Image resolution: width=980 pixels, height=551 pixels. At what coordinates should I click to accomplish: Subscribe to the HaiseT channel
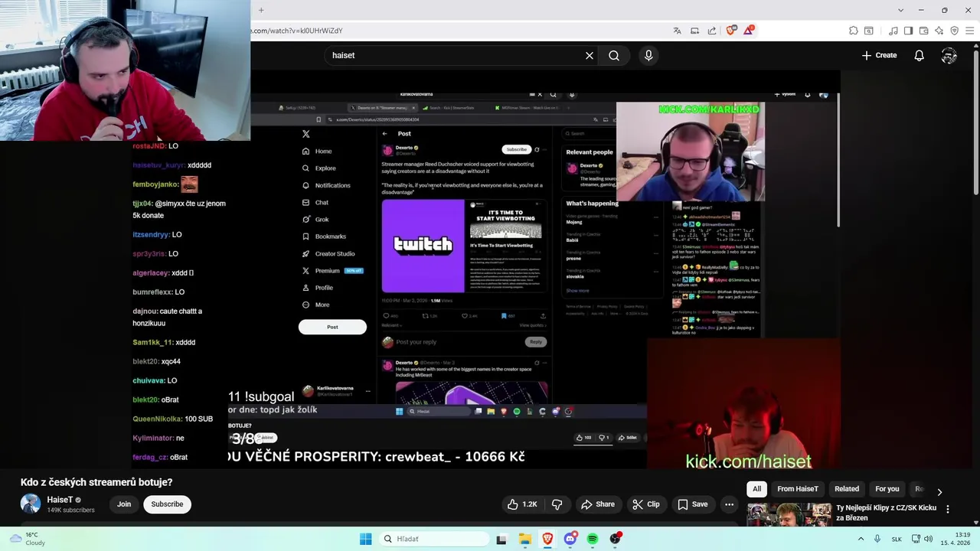(167, 504)
